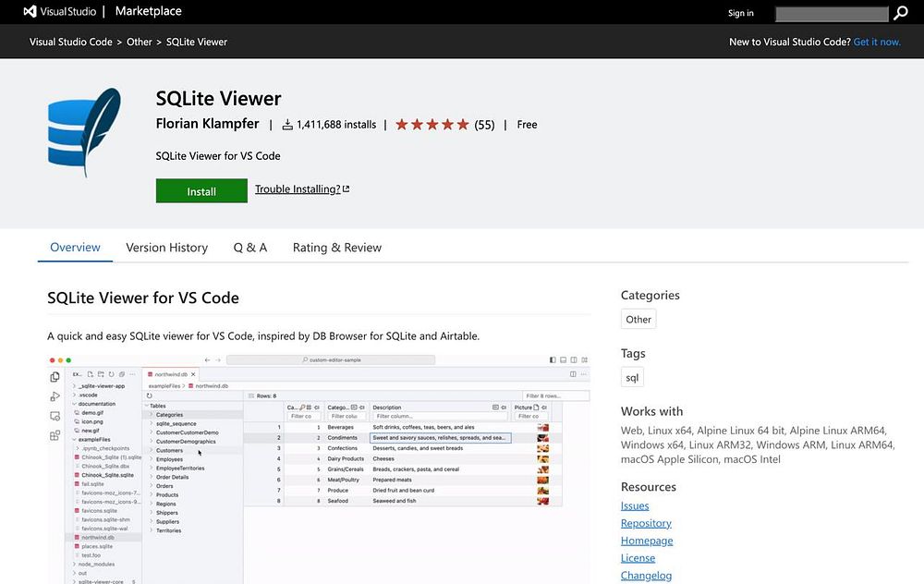
Task: Open the Florian Klampfer publisher link
Action: coord(207,124)
